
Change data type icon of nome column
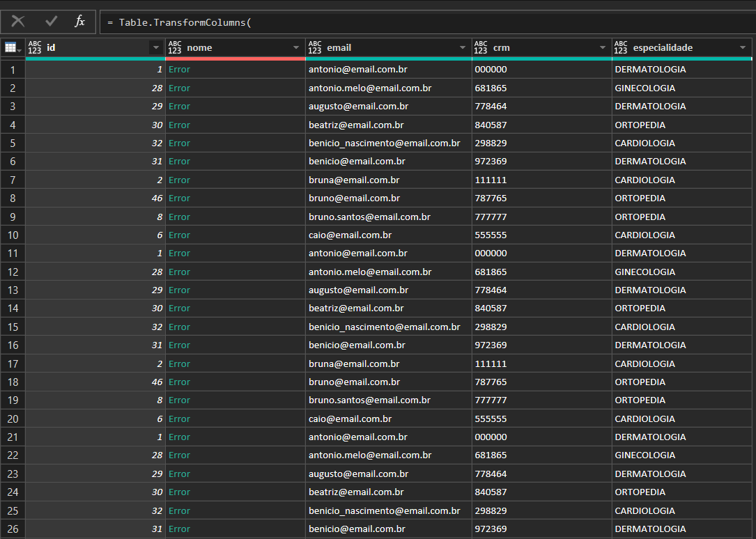click(174, 47)
